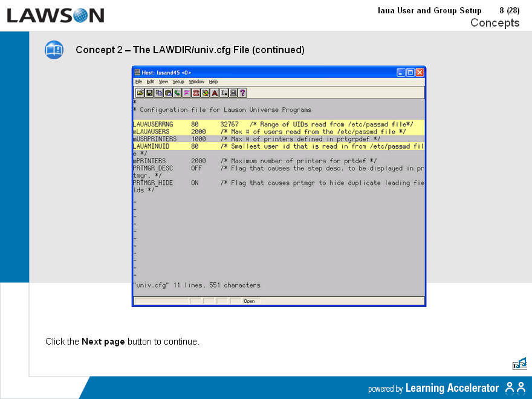Click the page counter 8 (28)

coord(509,10)
